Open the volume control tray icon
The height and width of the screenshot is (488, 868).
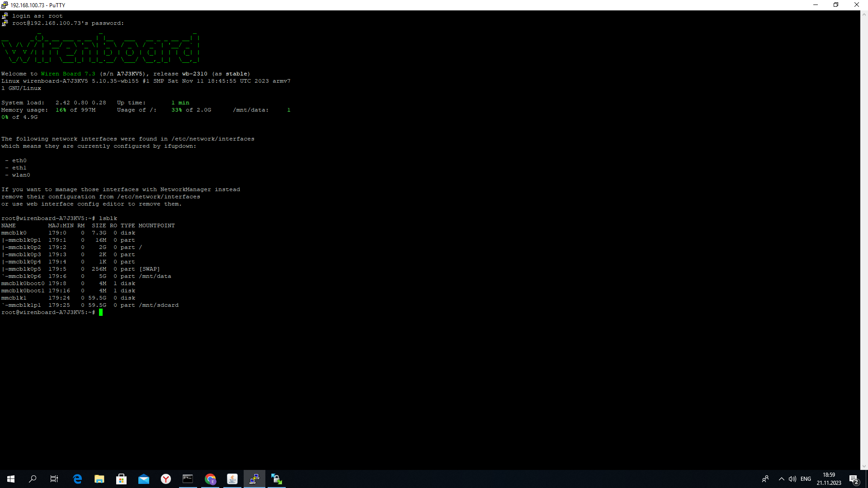793,479
